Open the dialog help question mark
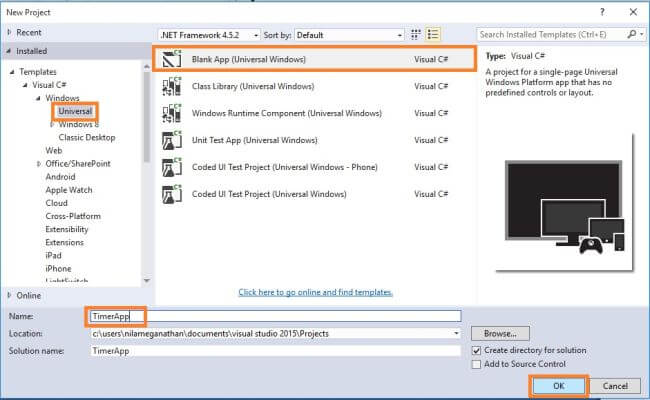The width and height of the screenshot is (650, 400). pos(602,12)
